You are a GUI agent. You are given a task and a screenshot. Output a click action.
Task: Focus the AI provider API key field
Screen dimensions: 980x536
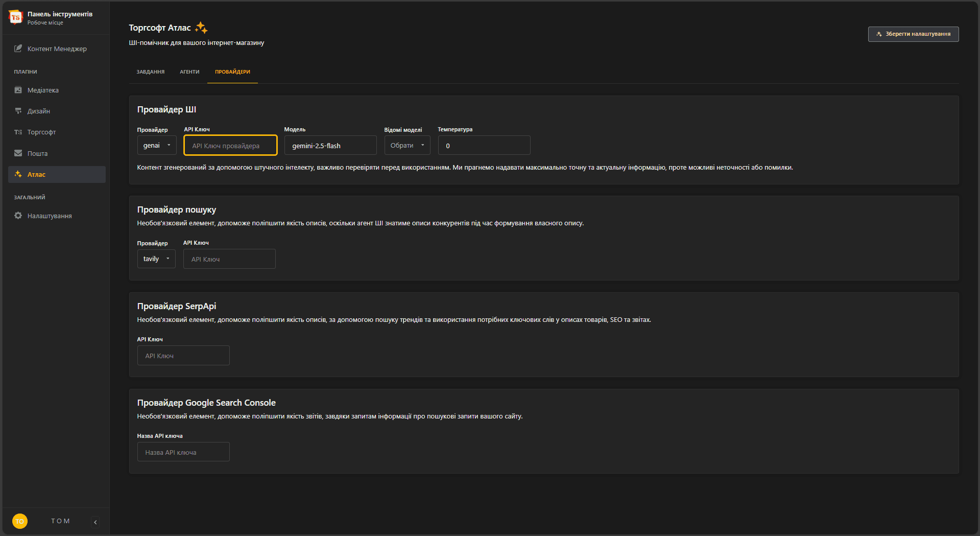(231, 146)
